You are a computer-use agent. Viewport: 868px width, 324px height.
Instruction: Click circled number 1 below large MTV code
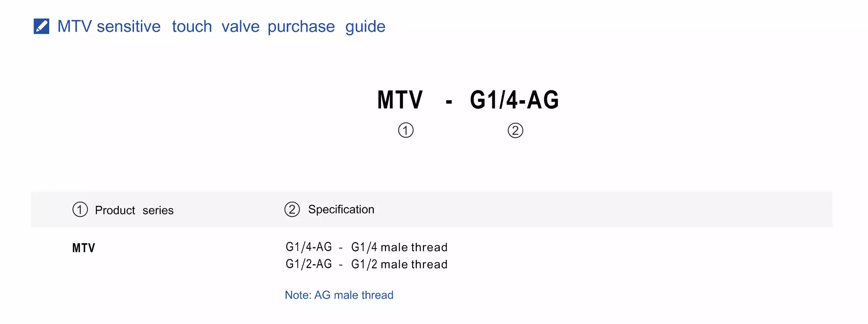(406, 130)
